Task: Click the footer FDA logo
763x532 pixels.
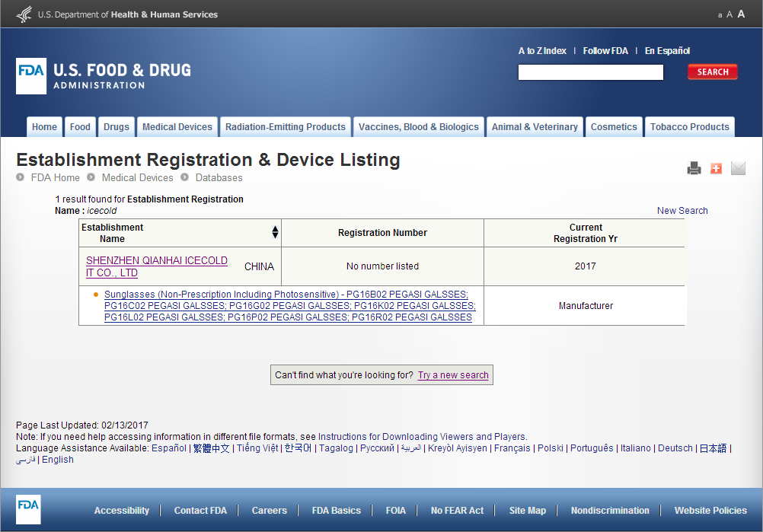Action: [28, 509]
